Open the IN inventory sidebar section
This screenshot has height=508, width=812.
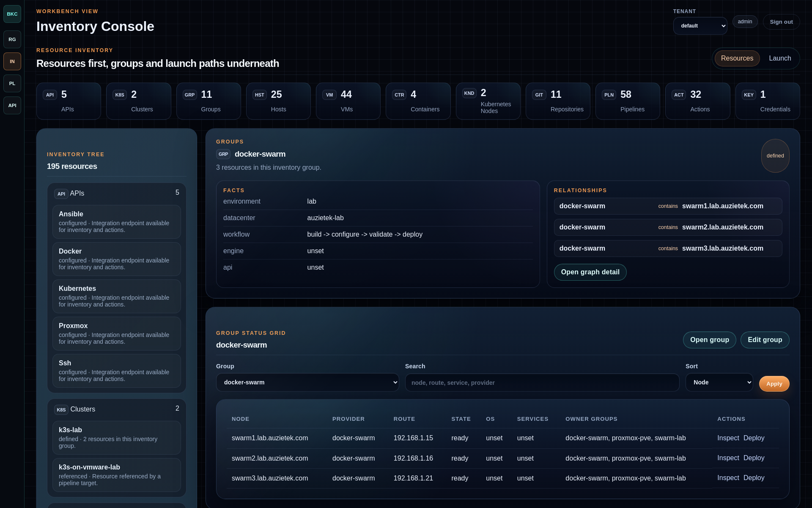click(12, 61)
